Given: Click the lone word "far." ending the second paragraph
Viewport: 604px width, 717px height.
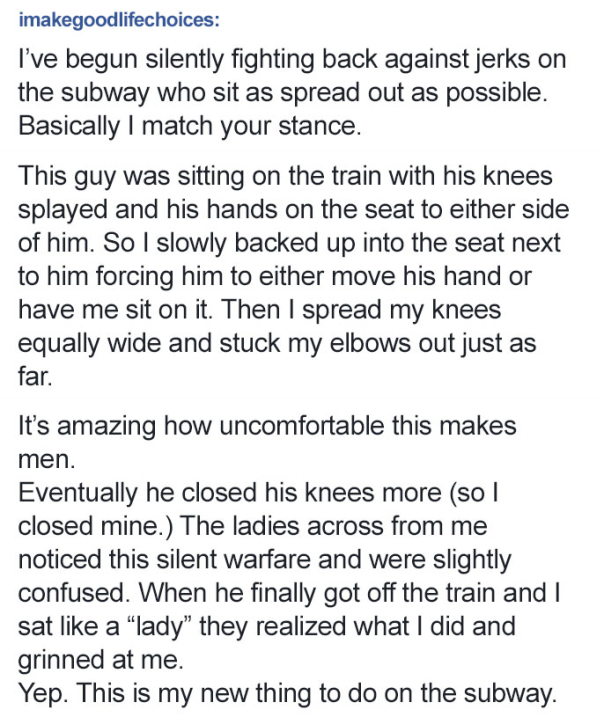Looking at the screenshot, I should (35, 375).
